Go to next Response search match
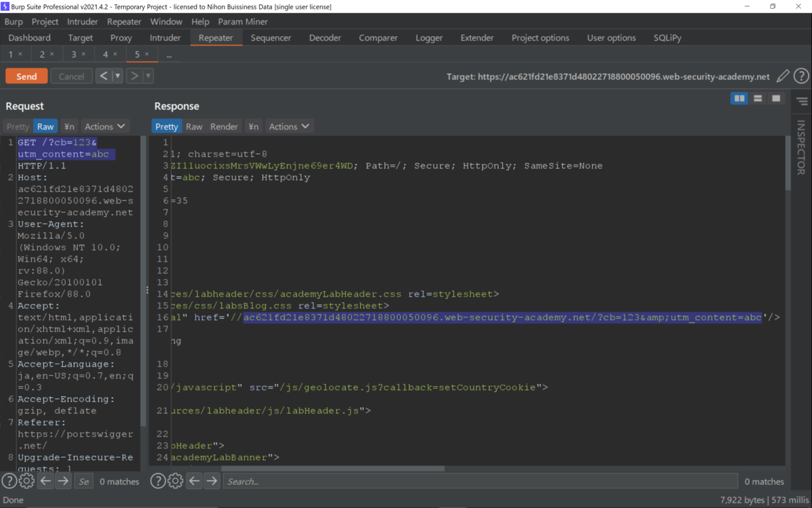The image size is (812, 508). (x=212, y=481)
